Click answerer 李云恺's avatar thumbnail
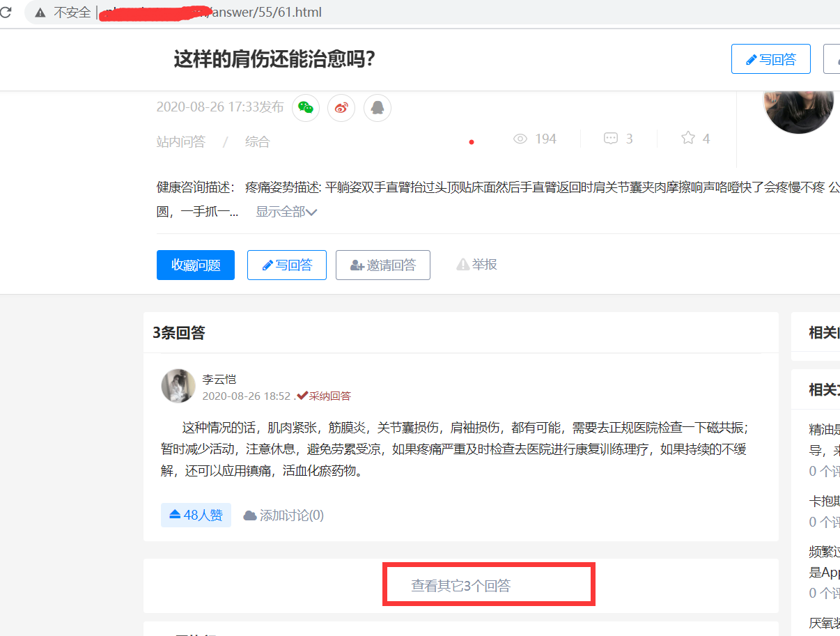The height and width of the screenshot is (636, 840). click(x=178, y=386)
